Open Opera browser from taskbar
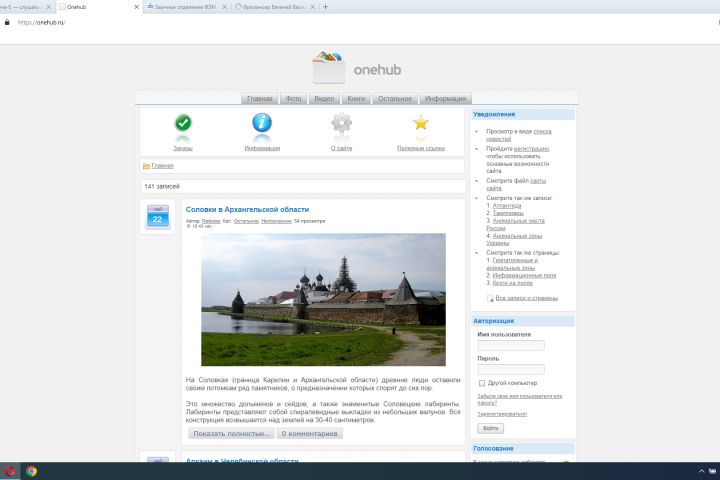Viewport: 720px width, 480px height. [x=10, y=471]
